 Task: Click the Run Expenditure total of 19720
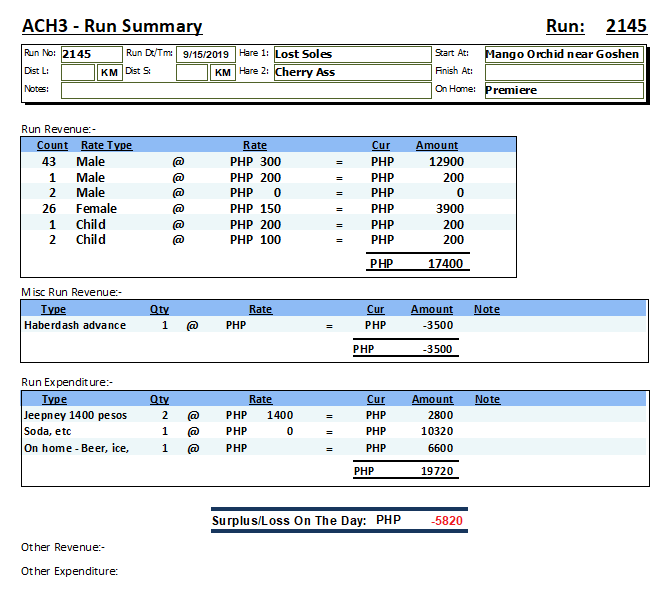click(436, 471)
